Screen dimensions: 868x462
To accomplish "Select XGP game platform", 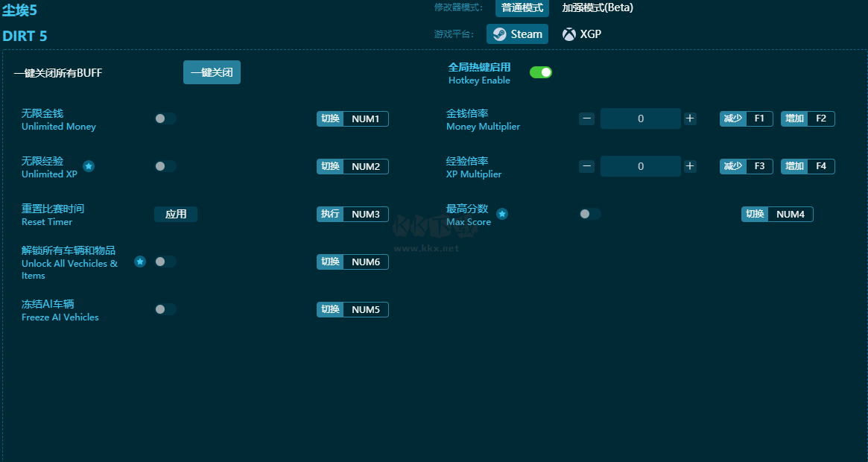I will pos(582,34).
